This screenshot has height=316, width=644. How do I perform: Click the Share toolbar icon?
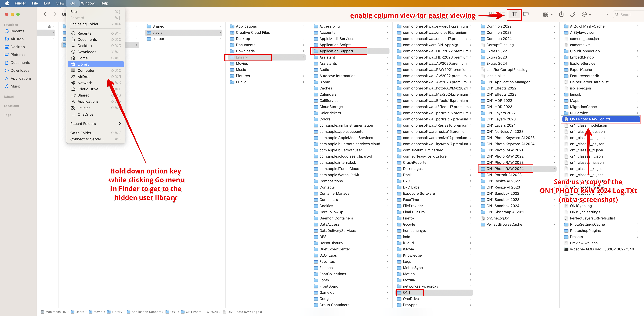click(561, 14)
